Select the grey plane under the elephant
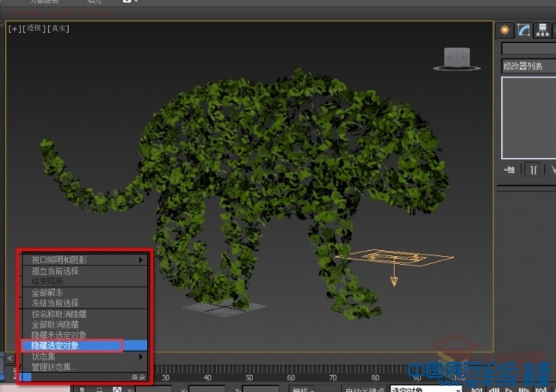Image resolution: width=556 pixels, height=392 pixels. point(224,309)
